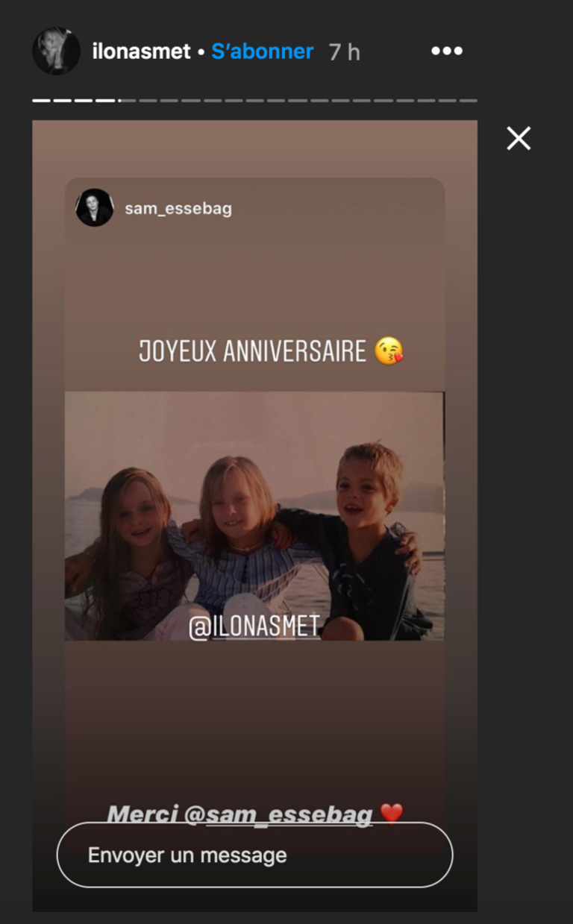Select the @ILONASMET mention on the photo
Screen dimensions: 573x924
click(254, 626)
